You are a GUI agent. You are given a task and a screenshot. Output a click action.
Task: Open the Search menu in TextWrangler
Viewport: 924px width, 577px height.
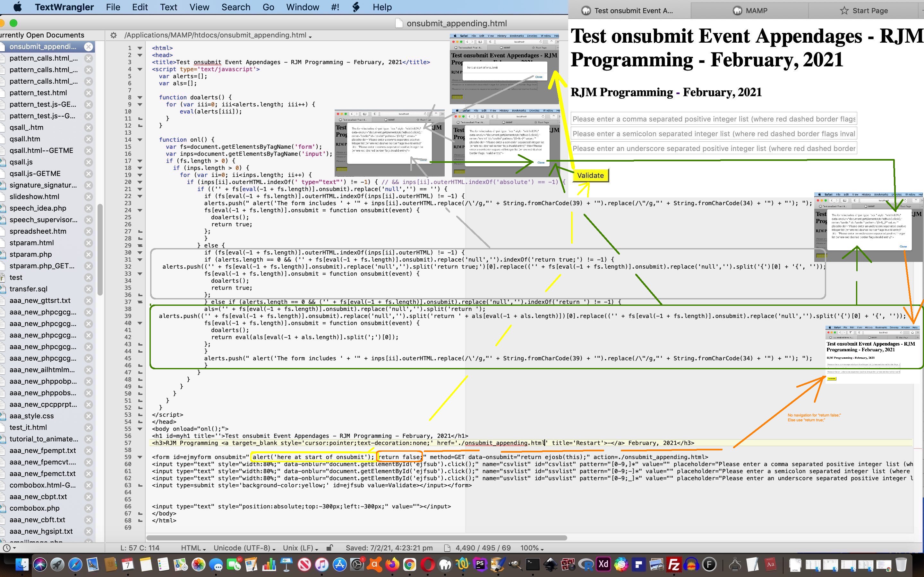click(x=236, y=7)
